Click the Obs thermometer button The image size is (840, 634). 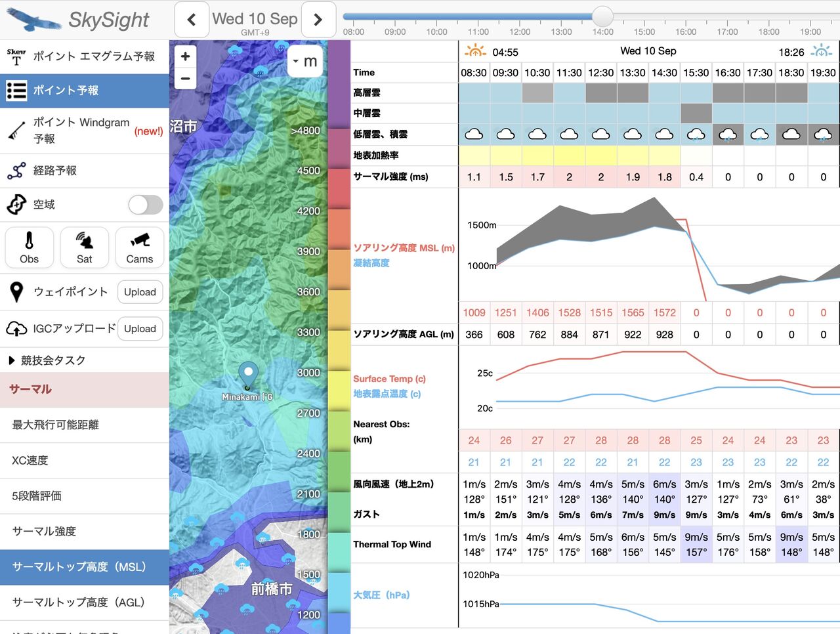point(29,247)
